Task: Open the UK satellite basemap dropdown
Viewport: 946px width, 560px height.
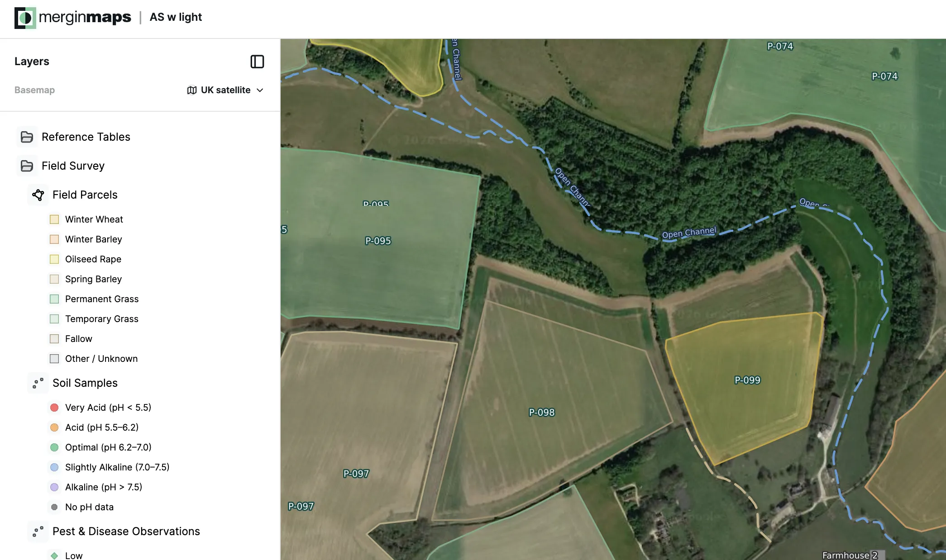Action: [x=225, y=90]
